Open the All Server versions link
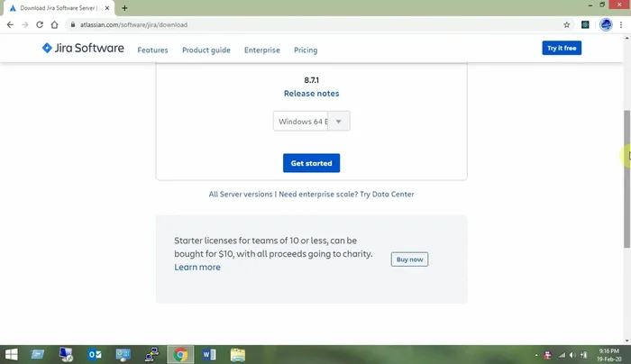 241,194
